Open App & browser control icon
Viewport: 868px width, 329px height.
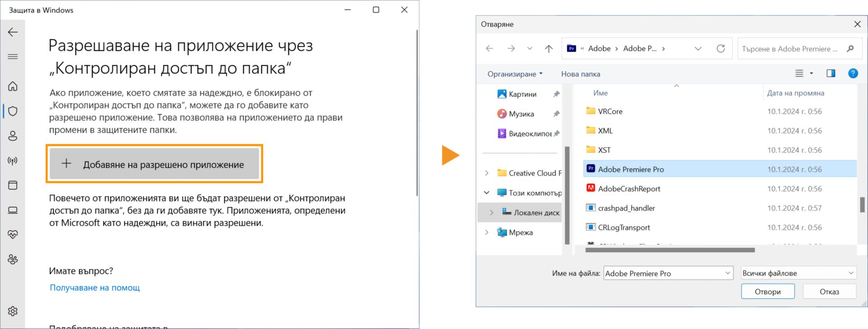(13, 185)
